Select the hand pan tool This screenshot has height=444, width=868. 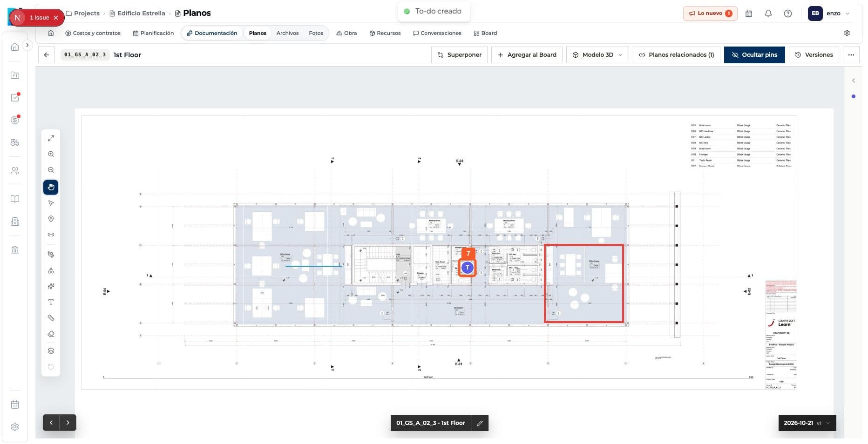tap(51, 187)
